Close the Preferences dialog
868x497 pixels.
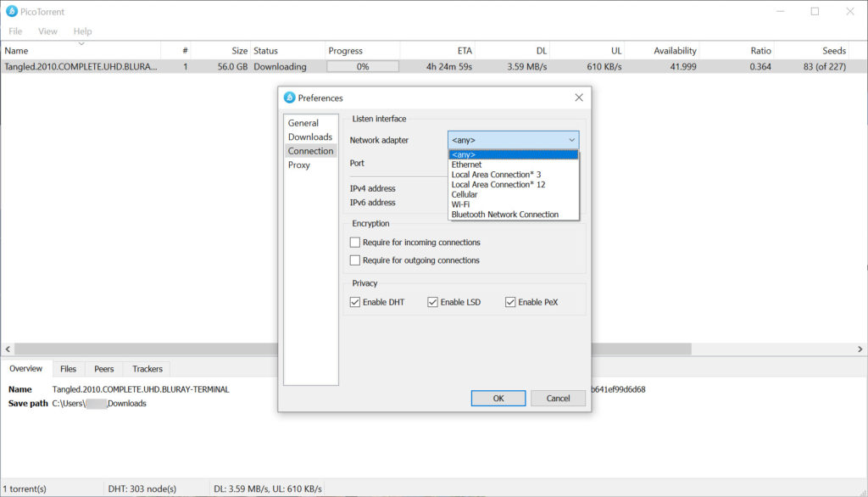click(578, 98)
